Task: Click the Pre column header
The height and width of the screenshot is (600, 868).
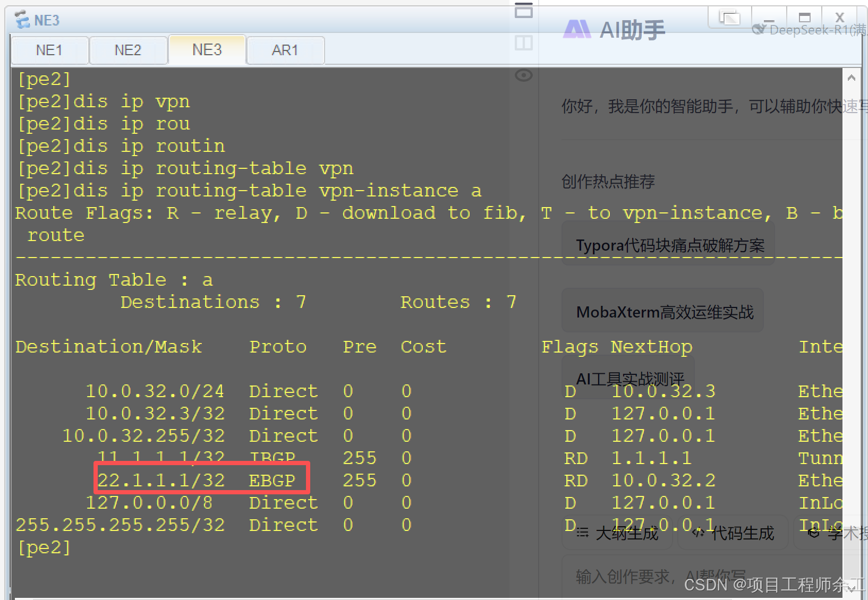Action: click(x=360, y=347)
